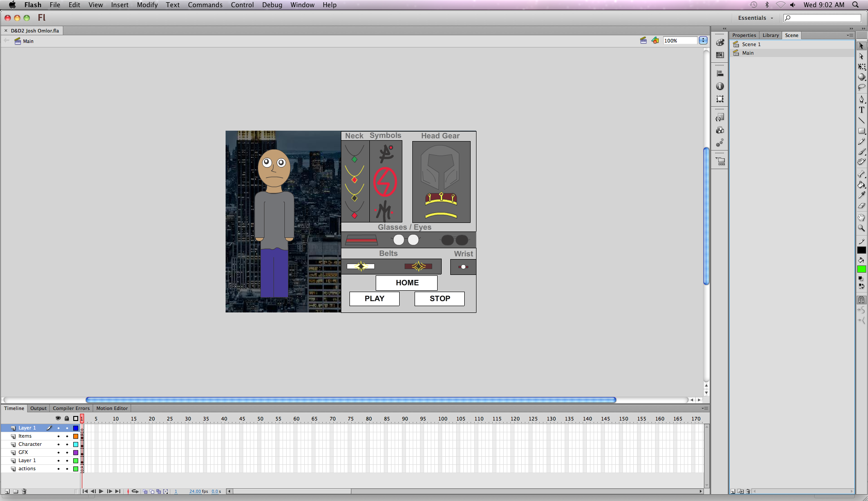Open the Motion Presets panel icon
This screenshot has height=501, width=868.
point(720,142)
